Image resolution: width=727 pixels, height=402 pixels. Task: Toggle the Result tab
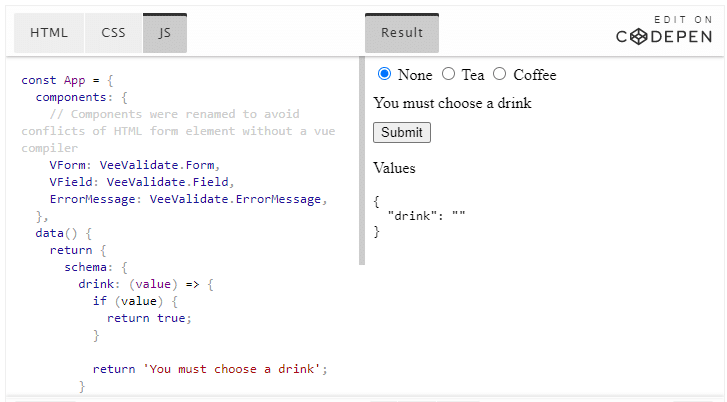tap(402, 33)
